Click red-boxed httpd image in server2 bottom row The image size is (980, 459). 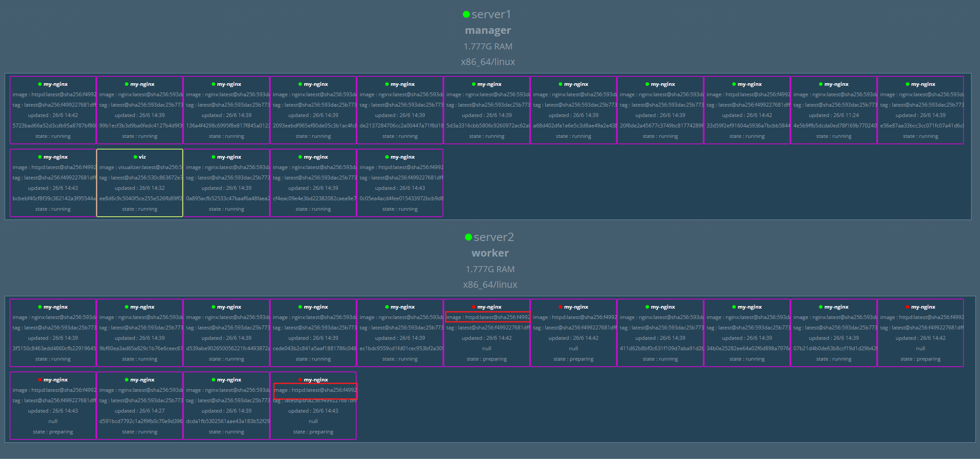pos(315,390)
